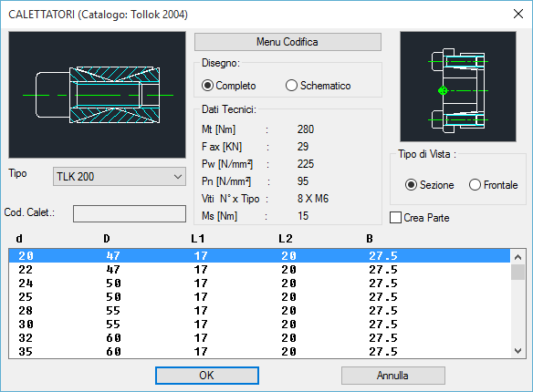Viewport: 533px width, 392px height.
Task: Choose the Schematico drawing option
Action: pos(319,86)
